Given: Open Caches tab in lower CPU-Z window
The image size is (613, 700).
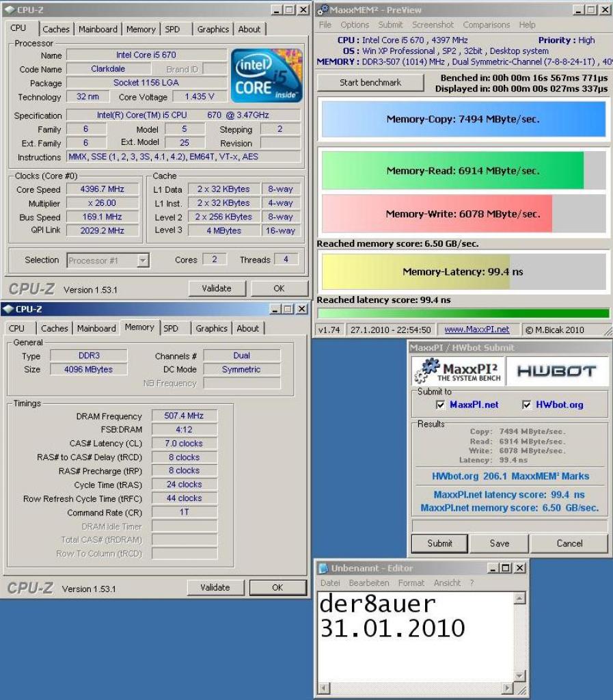Looking at the screenshot, I should click(55, 329).
